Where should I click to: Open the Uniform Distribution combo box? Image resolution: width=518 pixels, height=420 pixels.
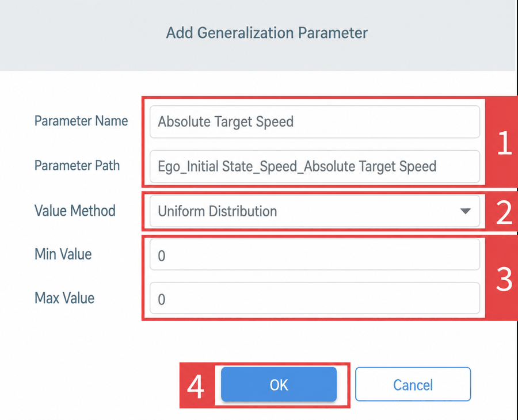[x=314, y=211]
